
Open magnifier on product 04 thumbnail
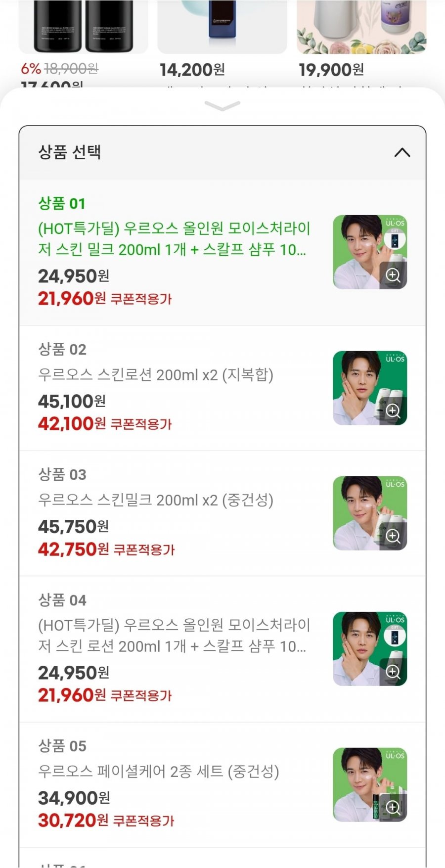(x=393, y=672)
